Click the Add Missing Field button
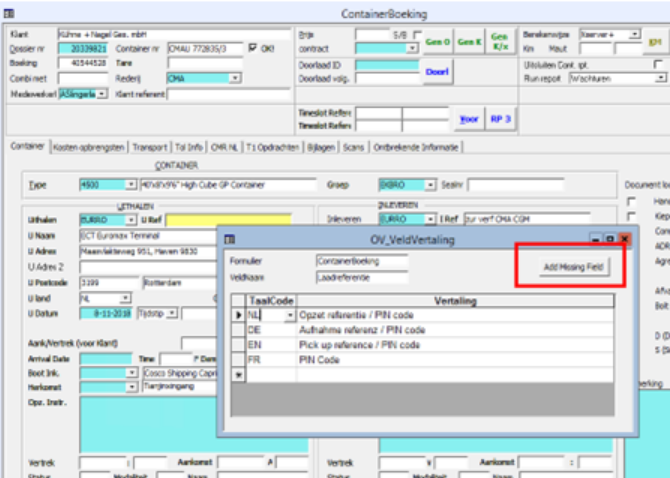This screenshot has height=478, width=670. pyautogui.click(x=573, y=267)
